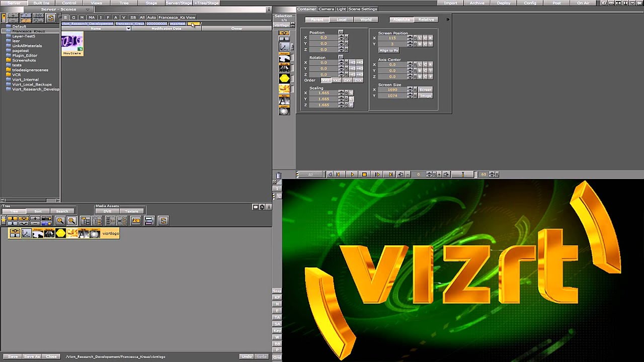The image size is (644, 362).
Task: Select the Screenshots folder
Action: click(x=24, y=60)
